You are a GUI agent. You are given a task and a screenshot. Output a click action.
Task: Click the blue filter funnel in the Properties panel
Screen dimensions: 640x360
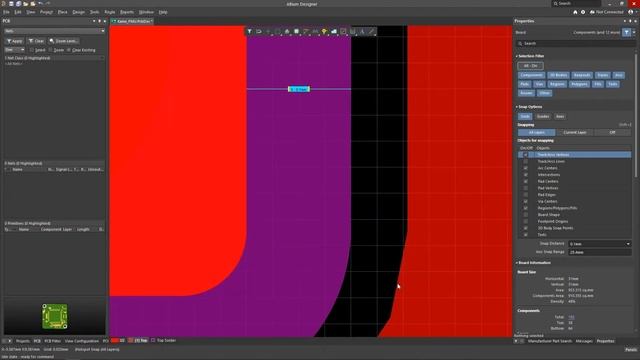[x=627, y=32]
